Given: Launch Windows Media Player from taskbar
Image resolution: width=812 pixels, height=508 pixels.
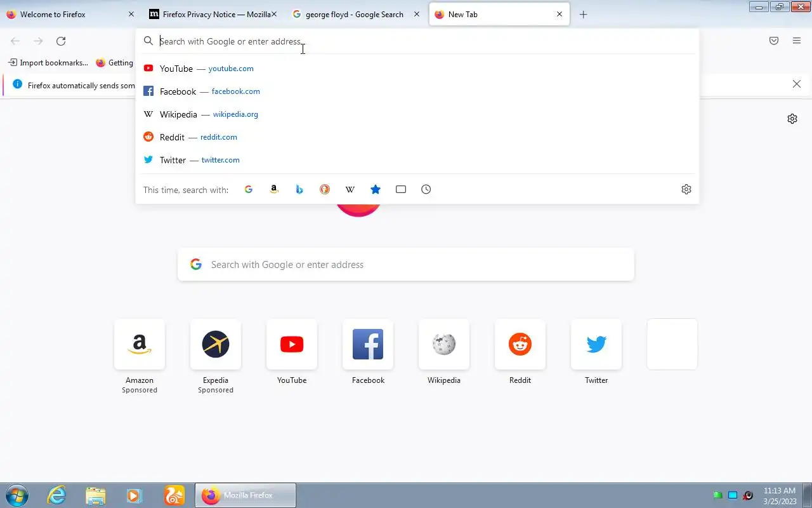Looking at the screenshot, I should [134, 495].
